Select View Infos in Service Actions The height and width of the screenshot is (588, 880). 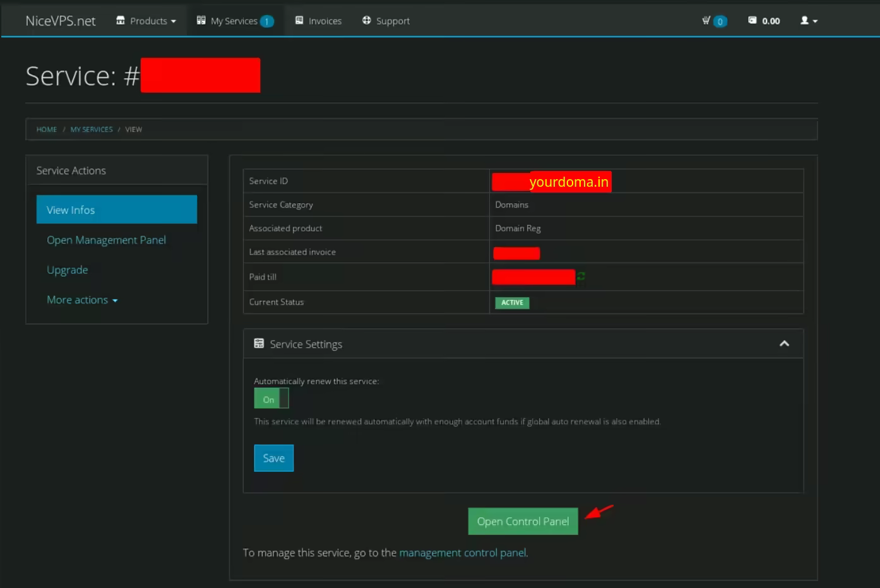(116, 209)
